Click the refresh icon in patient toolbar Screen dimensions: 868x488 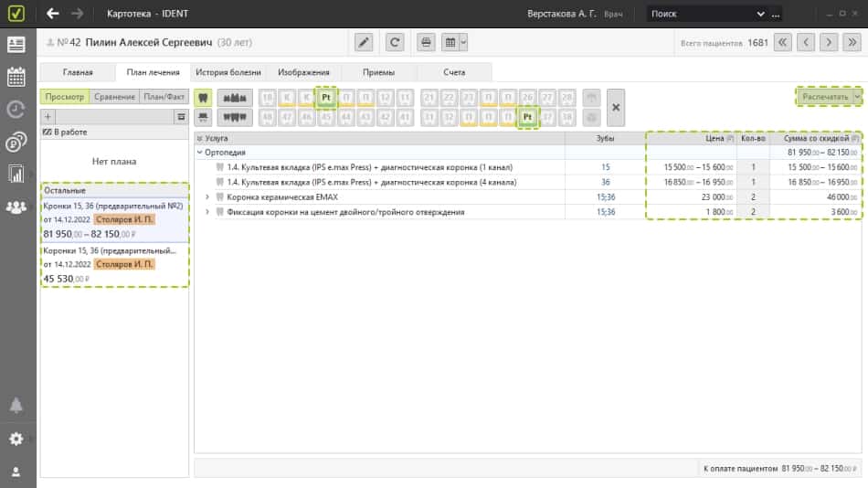(395, 42)
